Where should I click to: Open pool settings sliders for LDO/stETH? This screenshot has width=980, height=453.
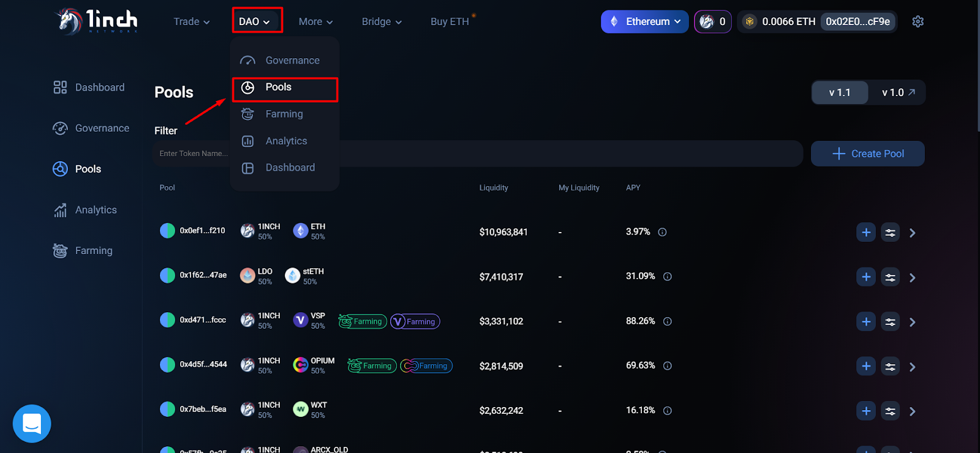[x=890, y=277]
